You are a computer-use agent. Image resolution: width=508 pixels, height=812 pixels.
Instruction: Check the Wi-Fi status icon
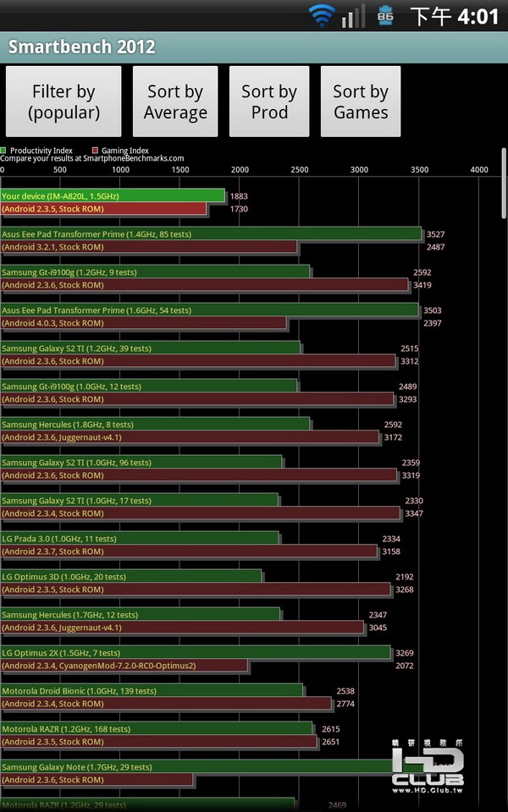click(322, 16)
